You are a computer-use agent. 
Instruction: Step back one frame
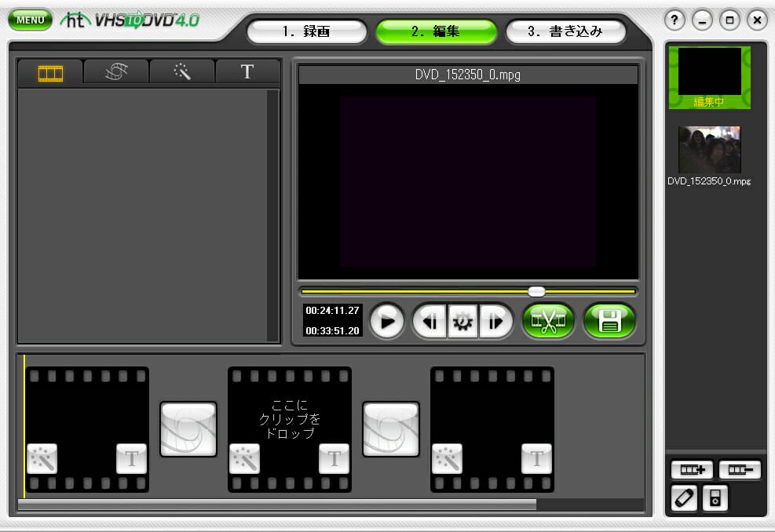430,322
